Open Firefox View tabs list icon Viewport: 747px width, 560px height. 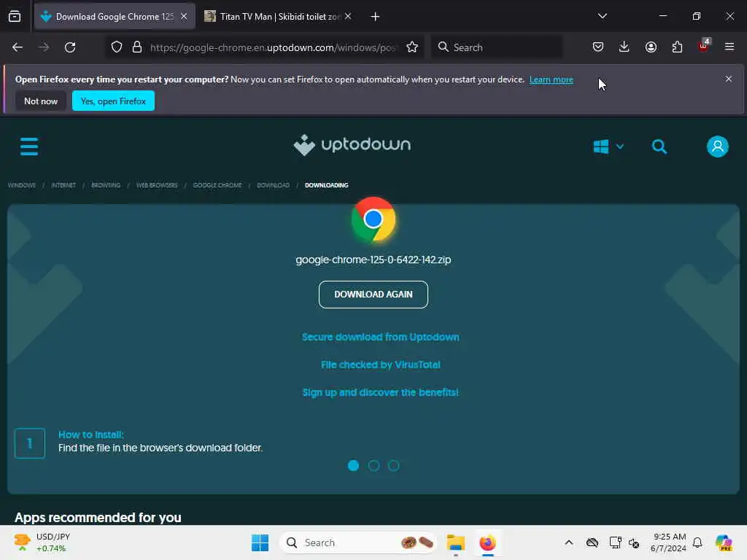point(15,17)
